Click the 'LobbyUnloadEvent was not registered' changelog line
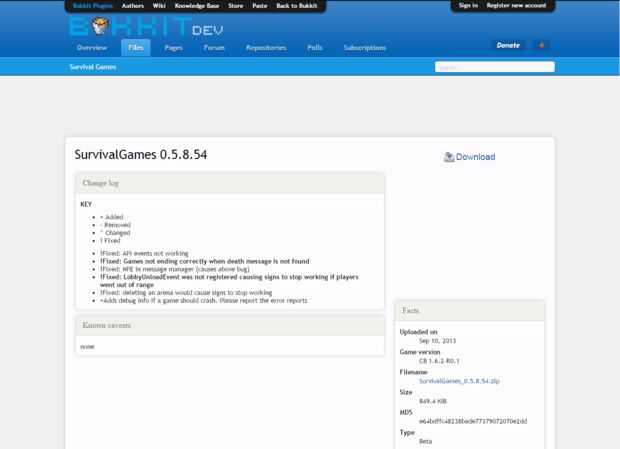 229,281
